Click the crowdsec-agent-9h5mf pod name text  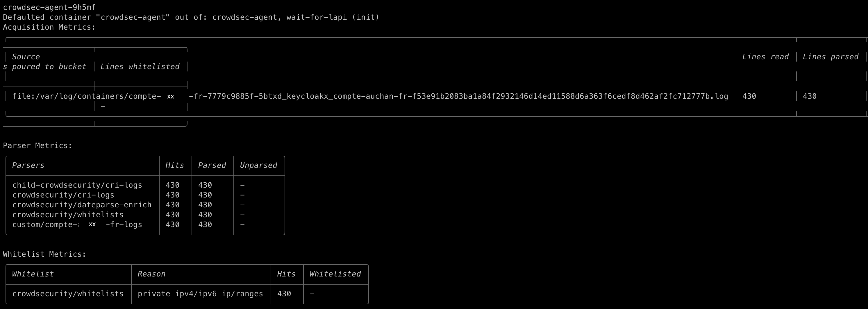(x=49, y=7)
